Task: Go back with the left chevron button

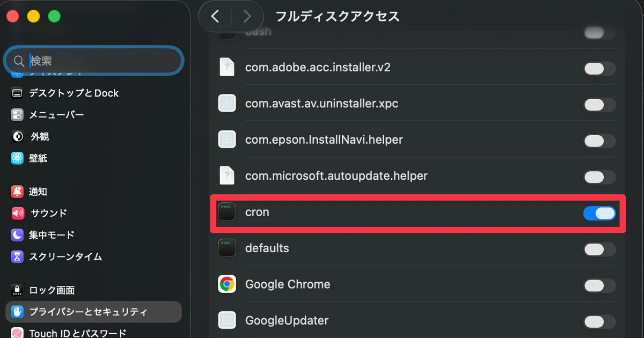Action: click(215, 16)
